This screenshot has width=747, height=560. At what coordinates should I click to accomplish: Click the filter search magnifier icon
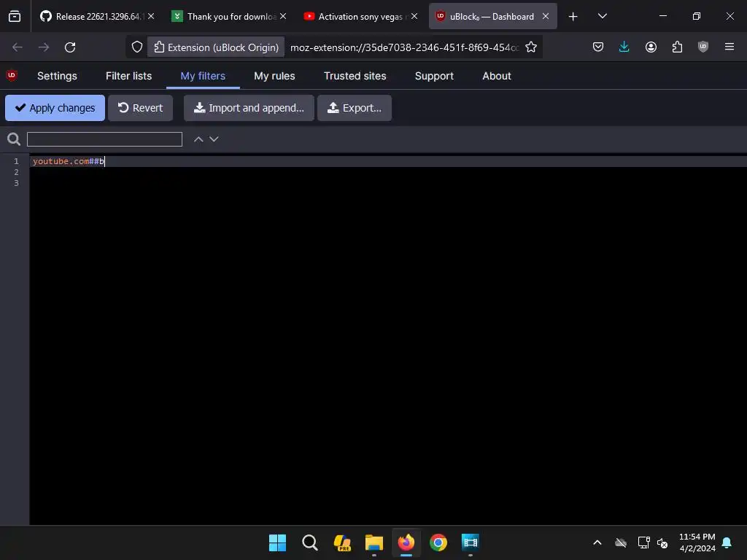[x=14, y=139]
